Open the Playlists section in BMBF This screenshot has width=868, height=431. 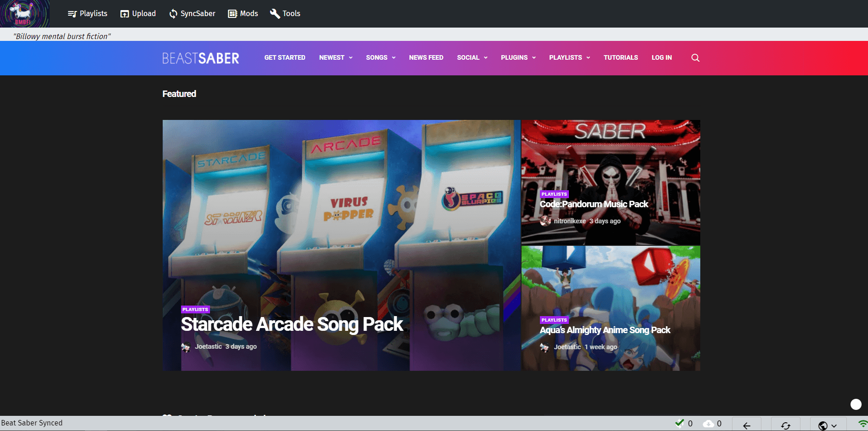coord(87,14)
